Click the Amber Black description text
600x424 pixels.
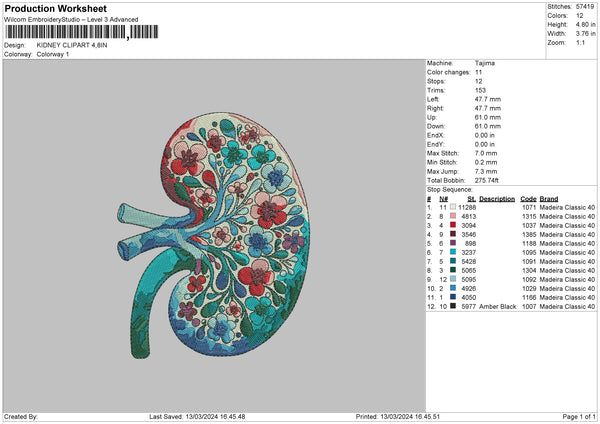click(497, 307)
